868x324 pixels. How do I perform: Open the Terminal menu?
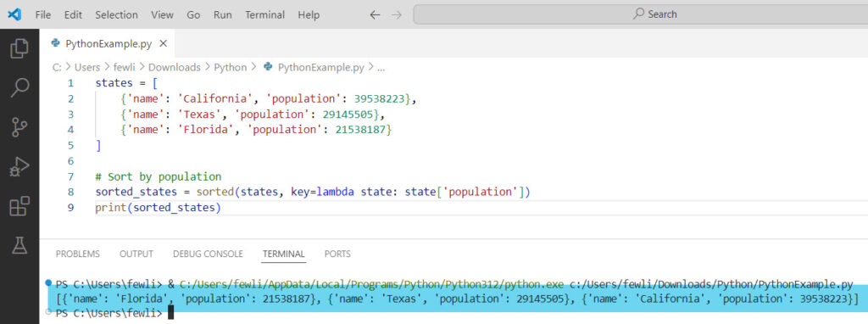tap(264, 15)
